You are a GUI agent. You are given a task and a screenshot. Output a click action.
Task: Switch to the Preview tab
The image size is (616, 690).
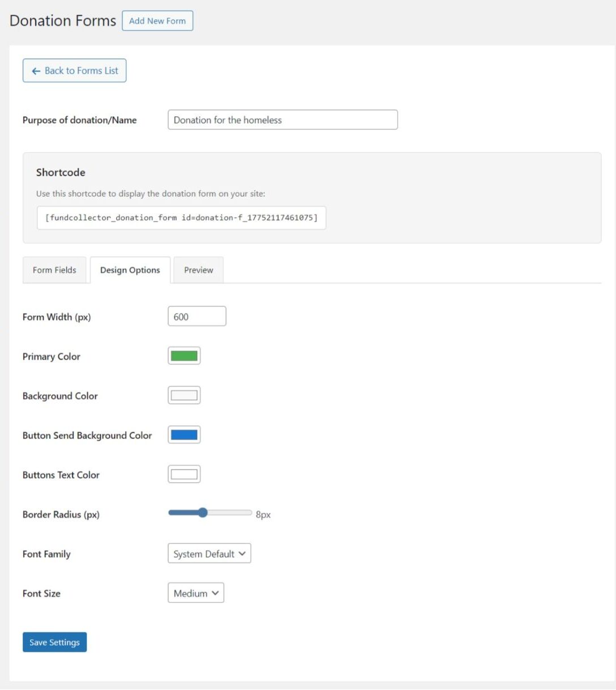tap(198, 270)
